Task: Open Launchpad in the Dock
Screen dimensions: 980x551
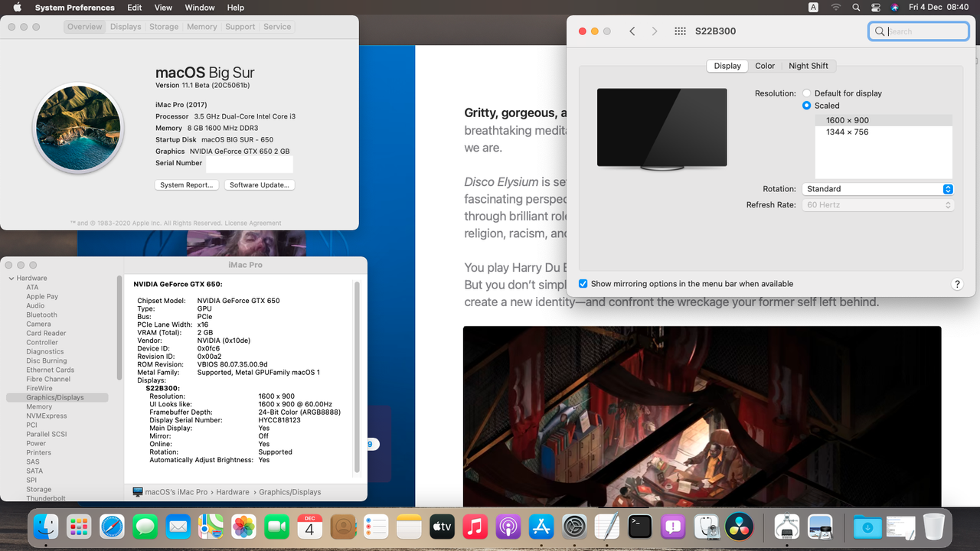Action: click(79, 527)
